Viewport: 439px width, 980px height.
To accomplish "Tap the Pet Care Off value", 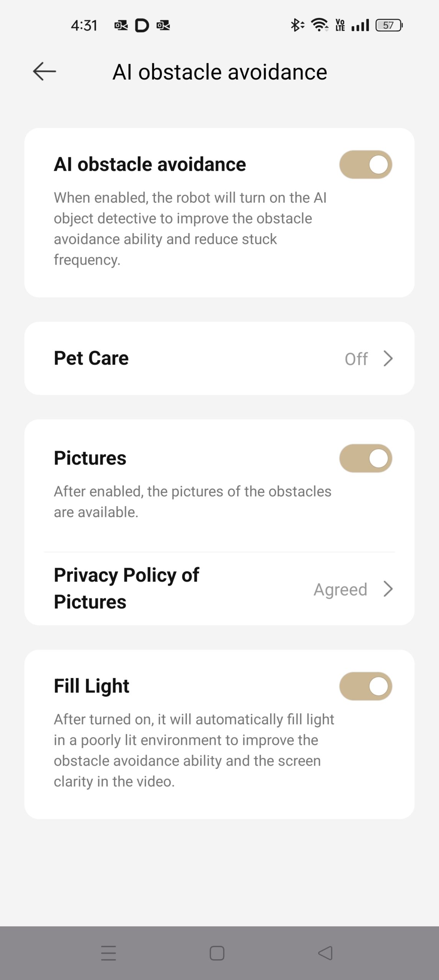I will coord(356,359).
